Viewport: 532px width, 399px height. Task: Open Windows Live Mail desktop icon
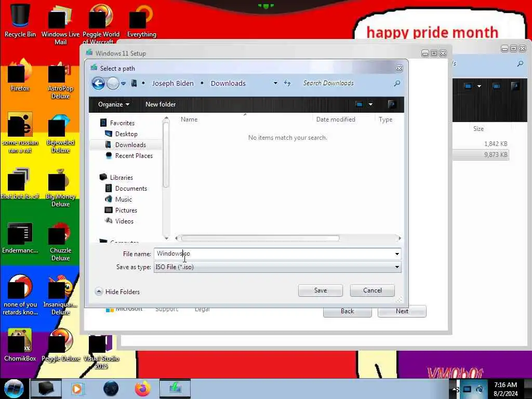[x=60, y=24]
